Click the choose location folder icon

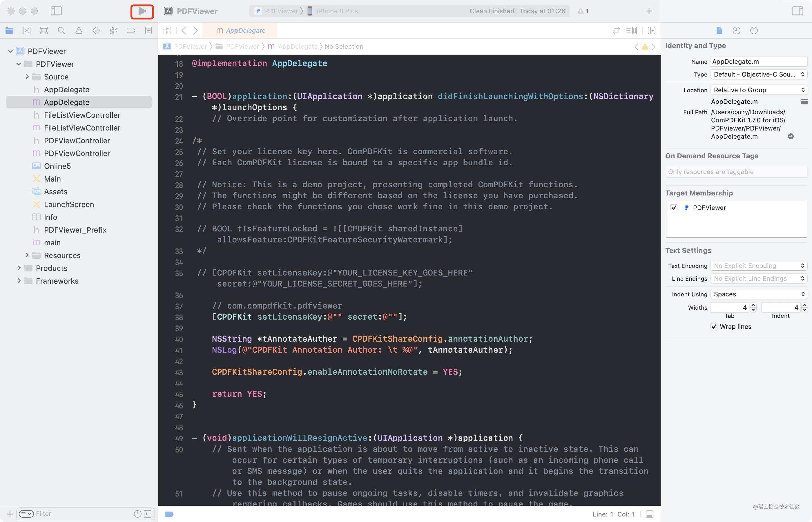tap(804, 101)
